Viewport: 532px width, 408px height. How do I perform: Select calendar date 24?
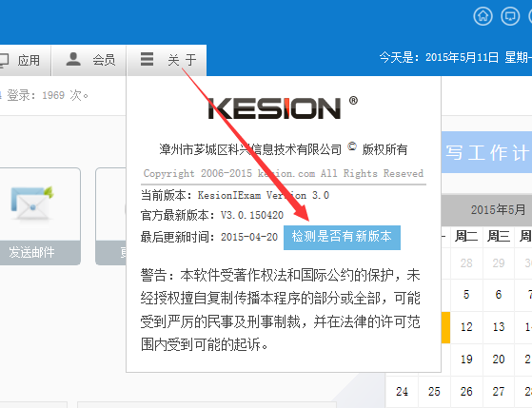tap(402, 392)
